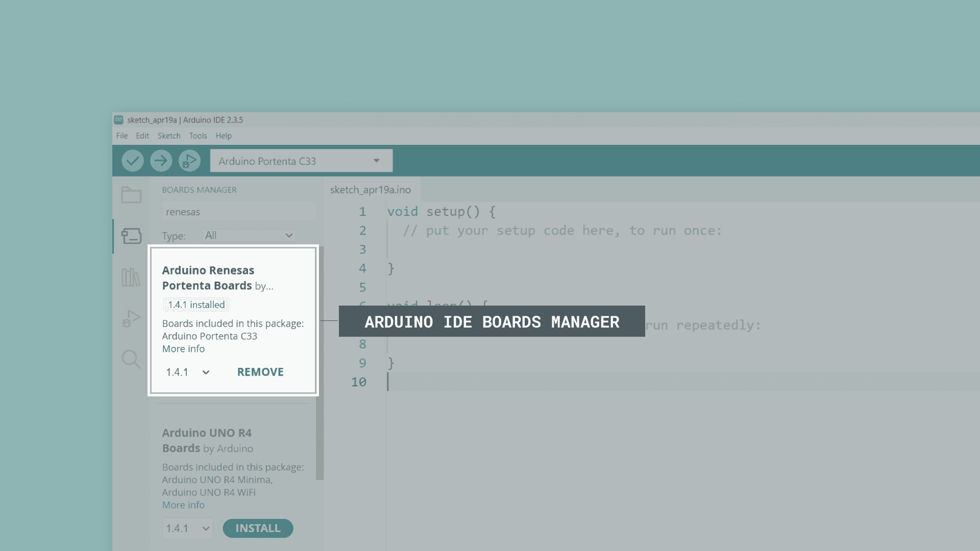Click the renesas search input field
This screenshot has height=551, width=980.
point(238,211)
